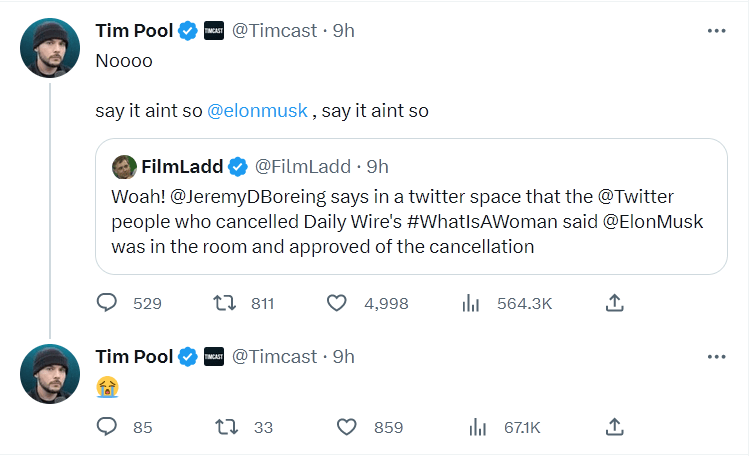
Task: Retweet the crying emoji tweet
Action: coord(227,427)
